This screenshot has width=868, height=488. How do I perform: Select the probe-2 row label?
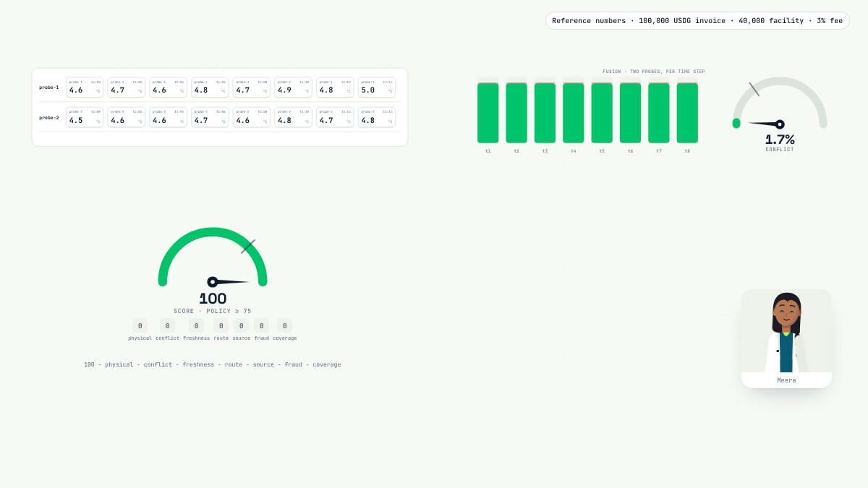coord(49,118)
